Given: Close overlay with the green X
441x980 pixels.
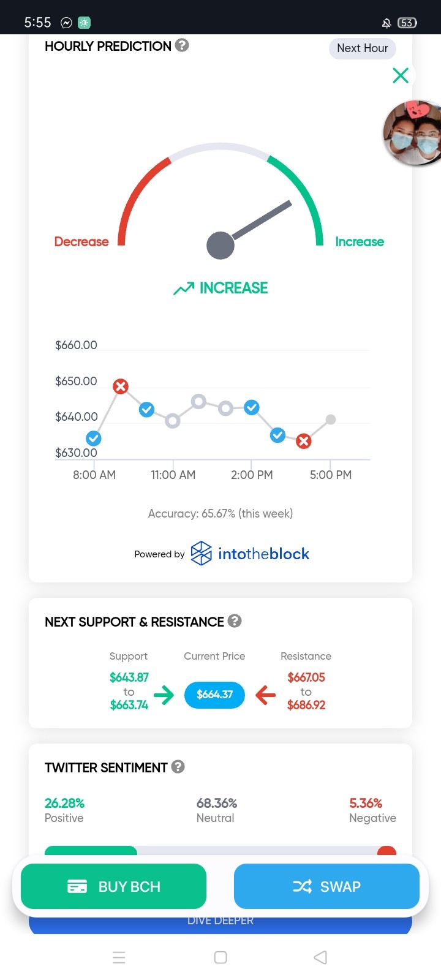Looking at the screenshot, I should [401, 75].
